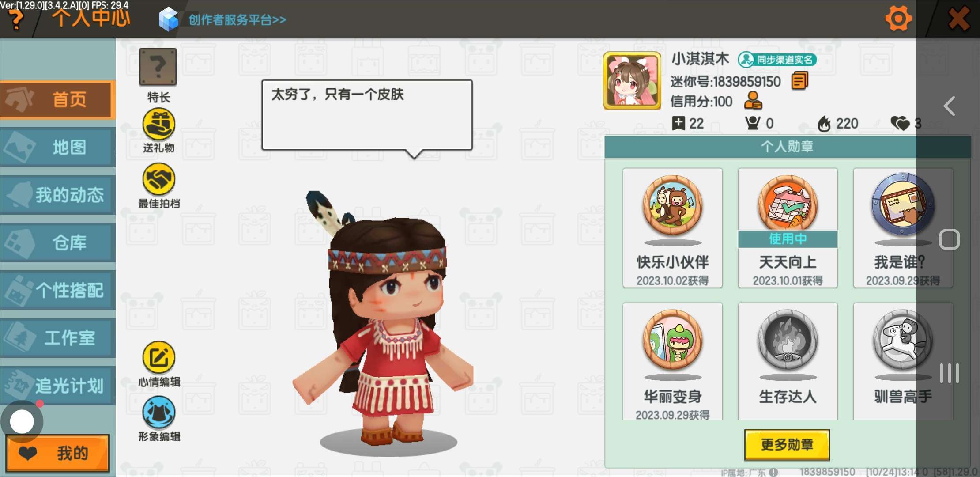This screenshot has height=477, width=980.
Task: Select the 华丽变身 medal
Action: coord(672,361)
